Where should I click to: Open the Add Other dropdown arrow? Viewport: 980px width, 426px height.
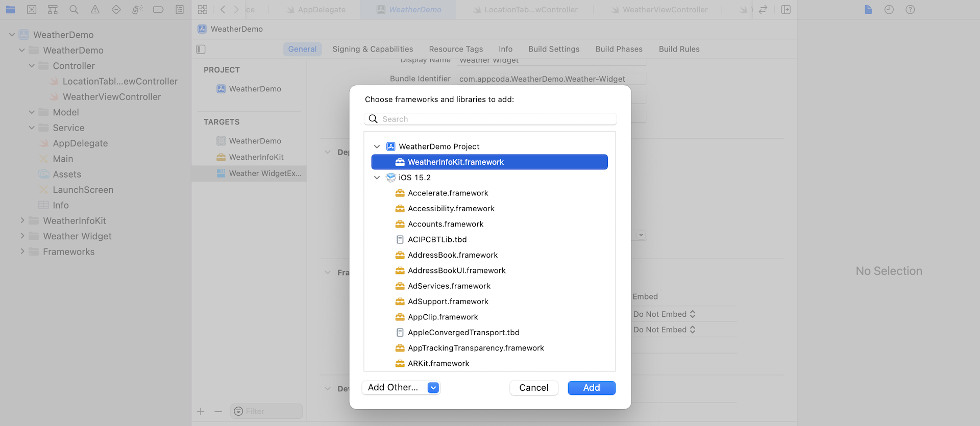tap(433, 388)
